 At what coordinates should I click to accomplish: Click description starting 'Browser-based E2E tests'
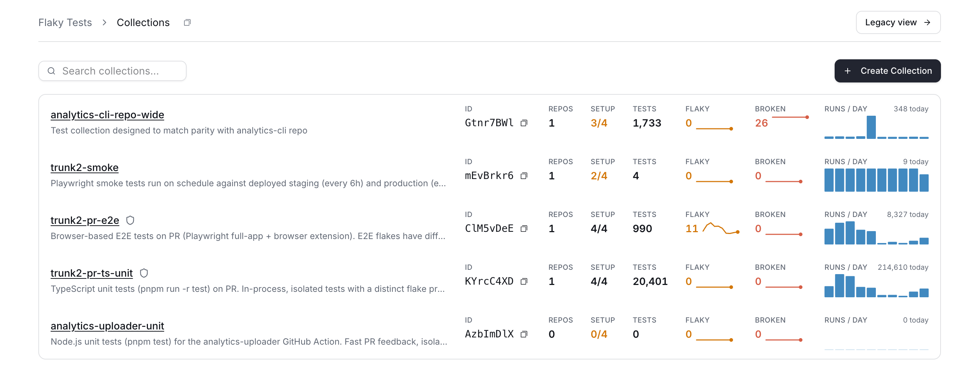[248, 236]
